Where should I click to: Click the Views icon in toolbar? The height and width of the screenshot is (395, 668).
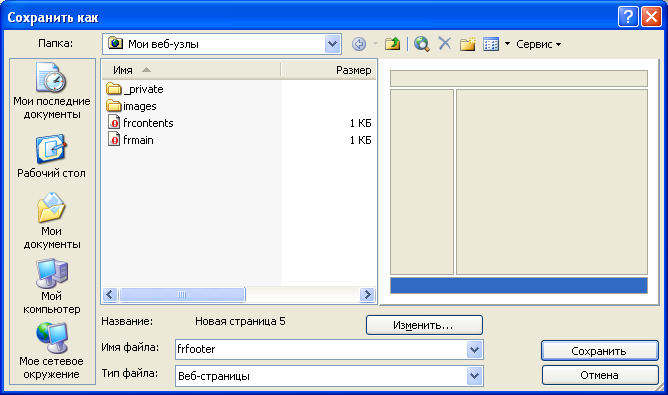(x=491, y=44)
